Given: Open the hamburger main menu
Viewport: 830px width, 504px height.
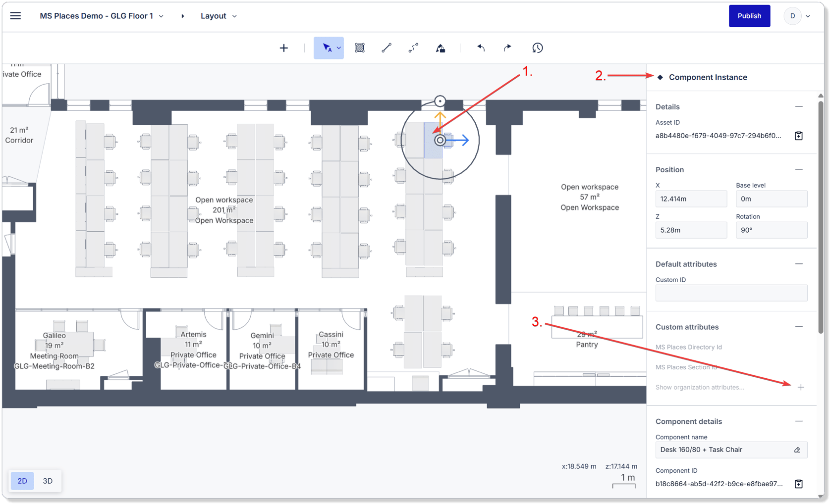Looking at the screenshot, I should pyautogui.click(x=15, y=16).
